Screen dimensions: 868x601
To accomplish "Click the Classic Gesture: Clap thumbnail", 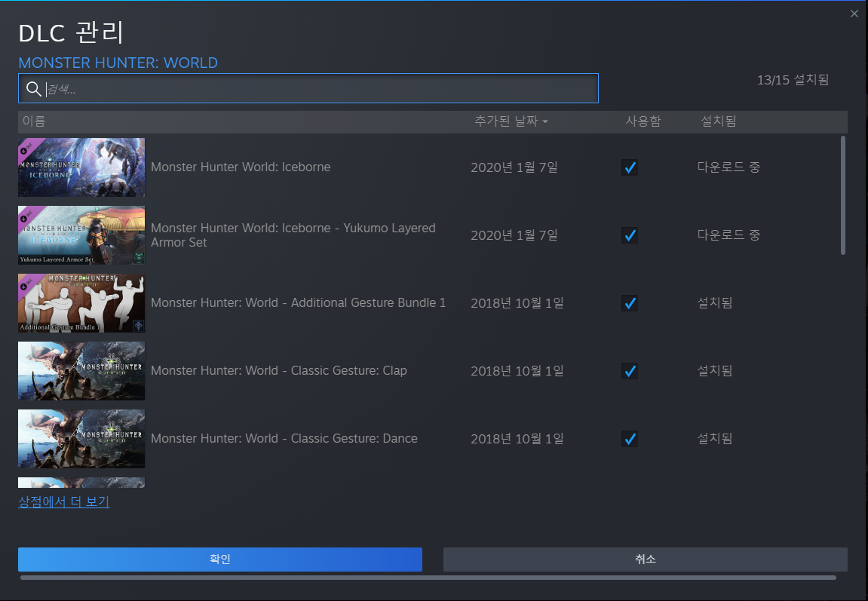I will (x=81, y=371).
